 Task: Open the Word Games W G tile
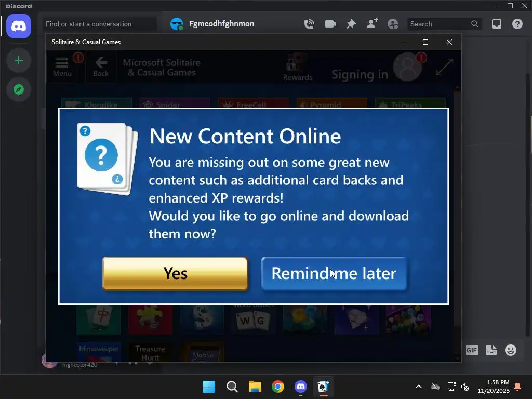[x=253, y=320]
